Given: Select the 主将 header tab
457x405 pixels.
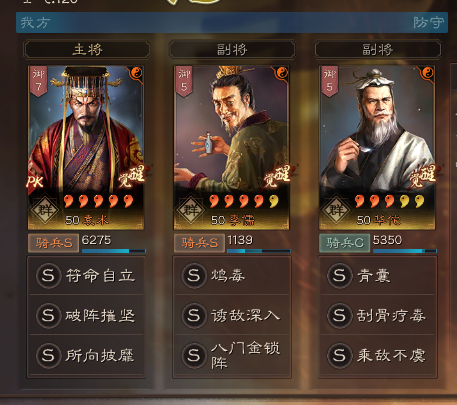Looking at the screenshot, I should click(87, 50).
